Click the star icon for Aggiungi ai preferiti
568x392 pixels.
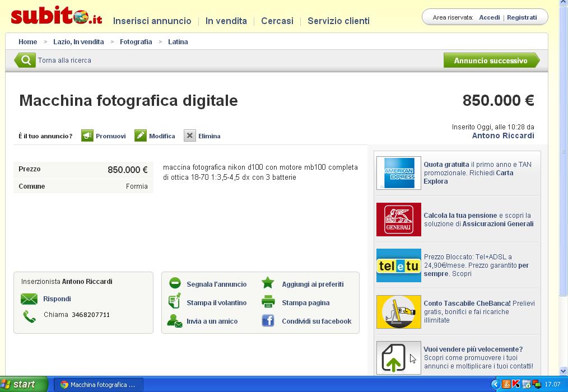click(267, 284)
